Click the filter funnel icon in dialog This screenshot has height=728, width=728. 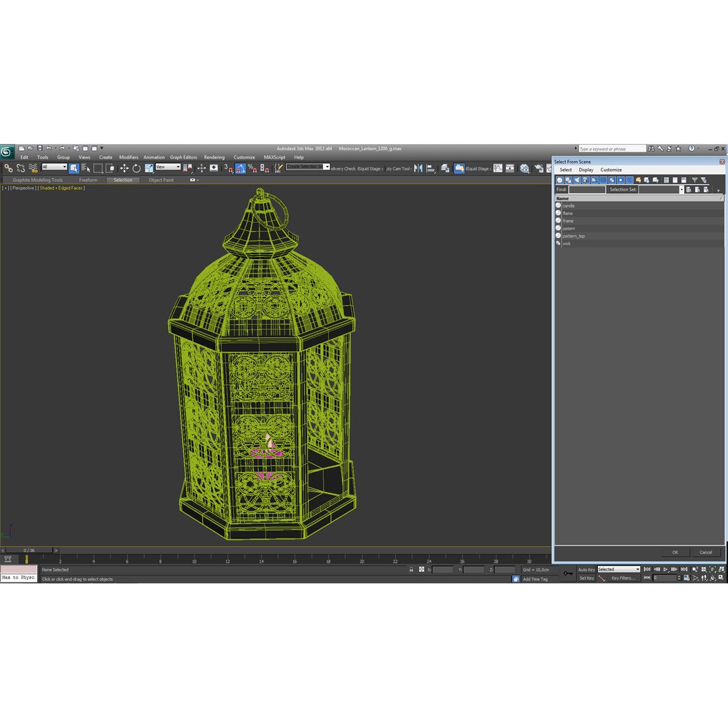click(694, 180)
